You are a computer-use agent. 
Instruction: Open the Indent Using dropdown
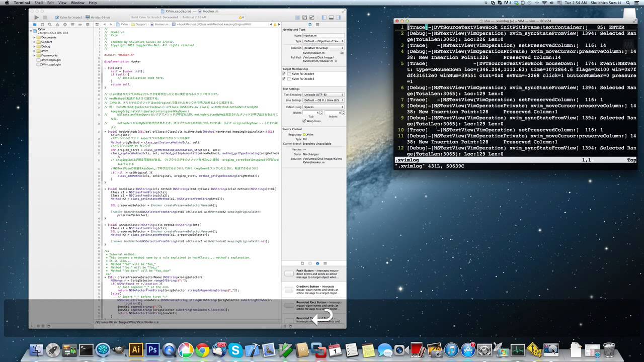324,107
